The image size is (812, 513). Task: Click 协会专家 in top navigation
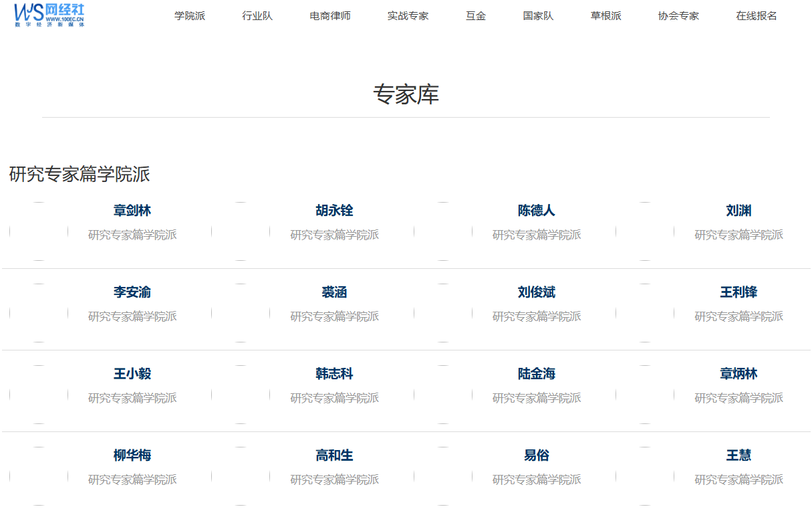[x=678, y=16]
